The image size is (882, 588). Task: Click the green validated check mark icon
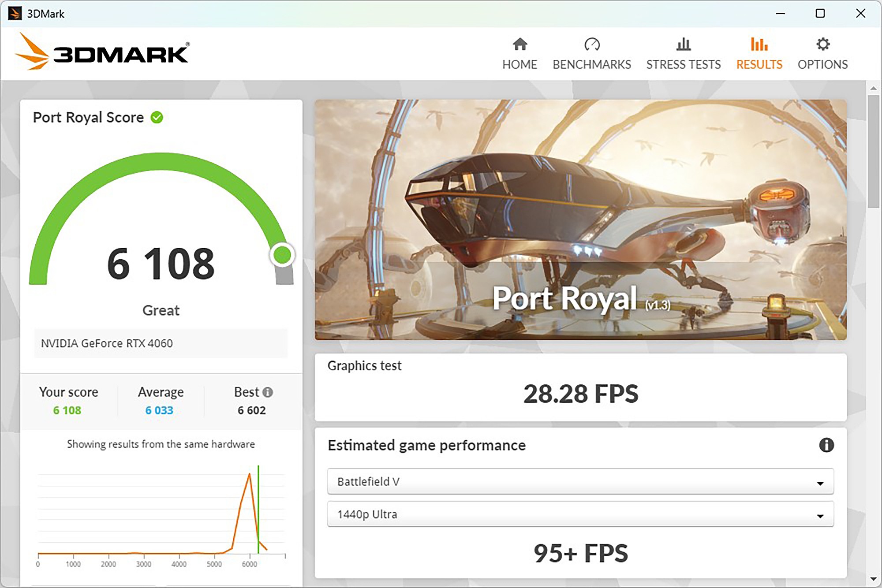click(157, 117)
